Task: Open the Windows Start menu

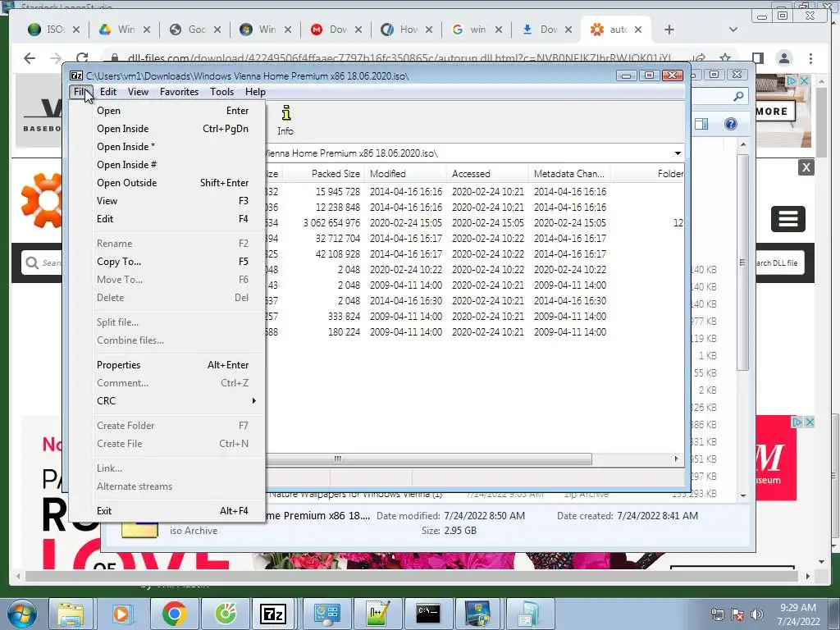Action: point(22,614)
